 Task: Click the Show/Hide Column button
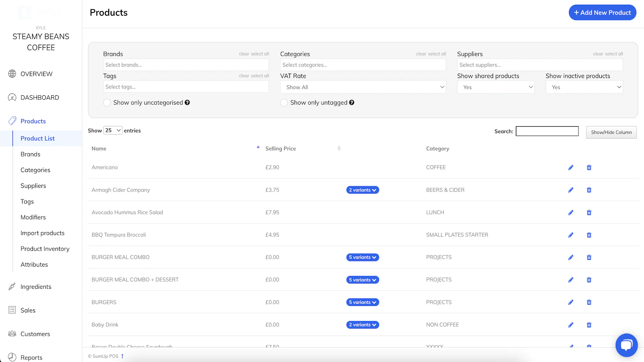(x=611, y=132)
